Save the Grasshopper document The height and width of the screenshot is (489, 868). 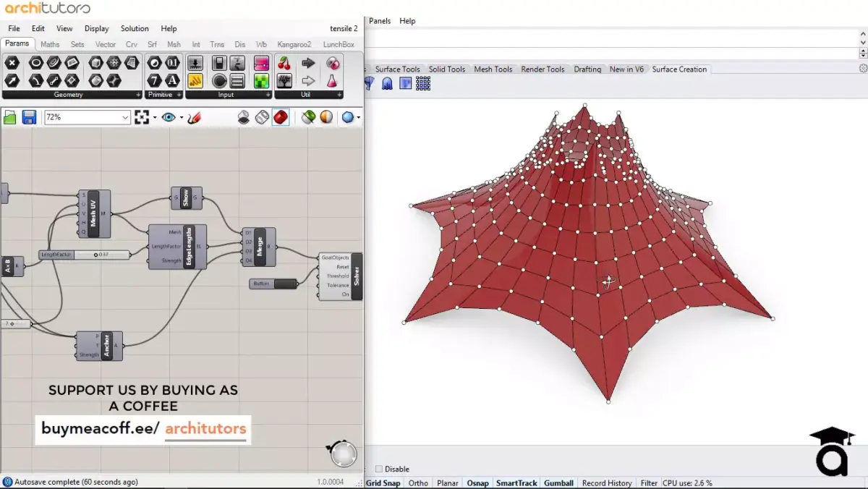(x=29, y=117)
